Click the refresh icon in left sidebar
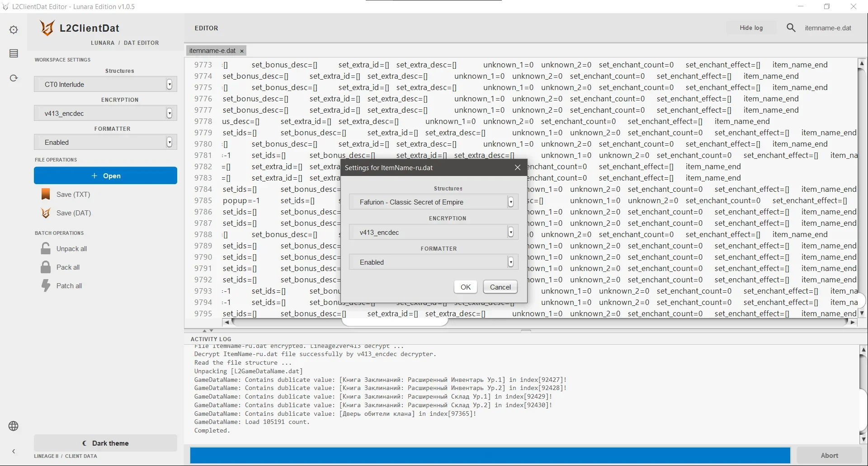 coord(14,78)
